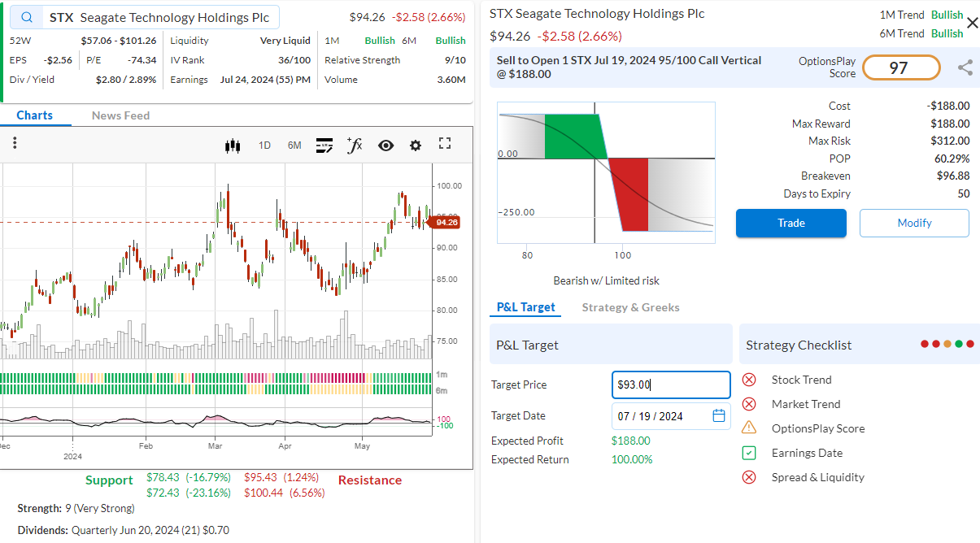This screenshot has height=543, width=980.
Task: Select the 1D chart interval
Action: [265, 146]
